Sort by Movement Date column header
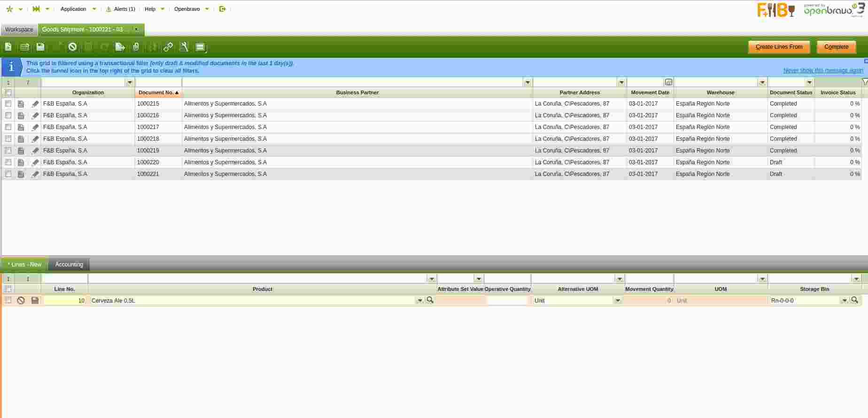This screenshot has height=418, width=868. tap(650, 92)
